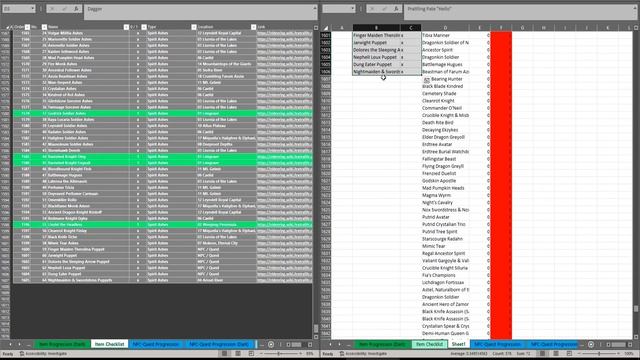Click vertical scrollbar thumb in left window
The height and width of the screenshot is (360, 640).
316,329
